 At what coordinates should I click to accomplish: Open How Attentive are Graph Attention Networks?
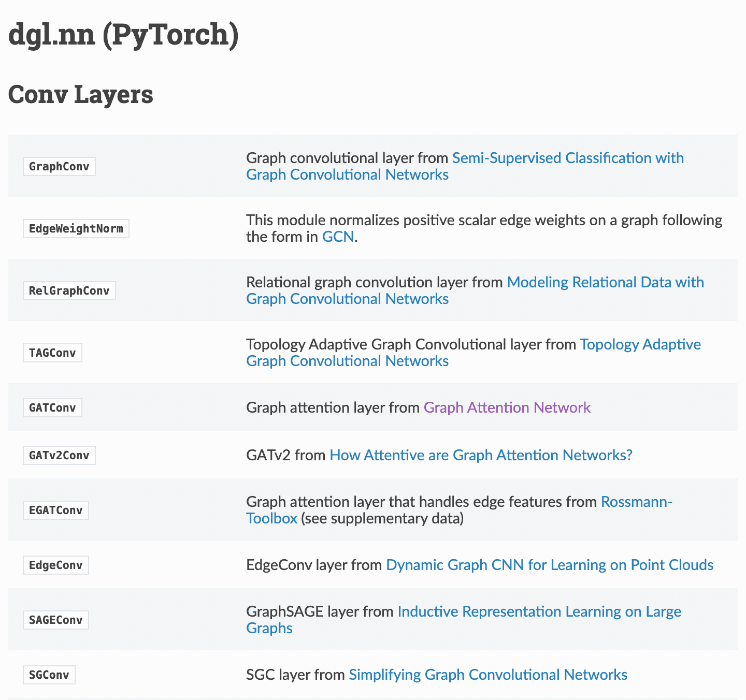pos(481,455)
